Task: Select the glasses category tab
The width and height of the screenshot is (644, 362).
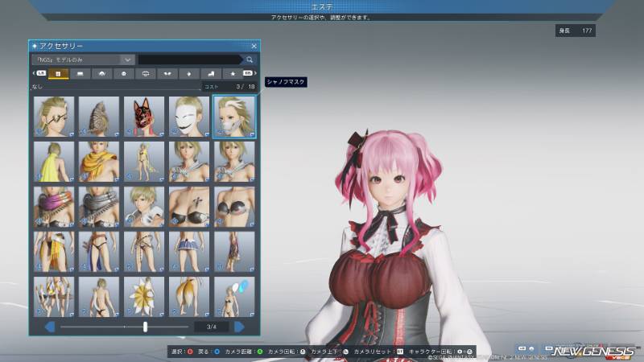Action: [x=146, y=74]
